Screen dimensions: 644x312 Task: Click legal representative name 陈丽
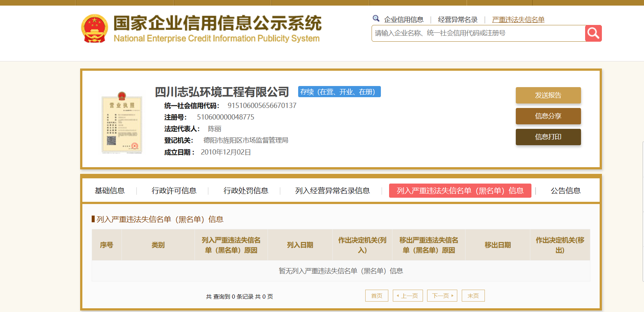click(x=215, y=129)
